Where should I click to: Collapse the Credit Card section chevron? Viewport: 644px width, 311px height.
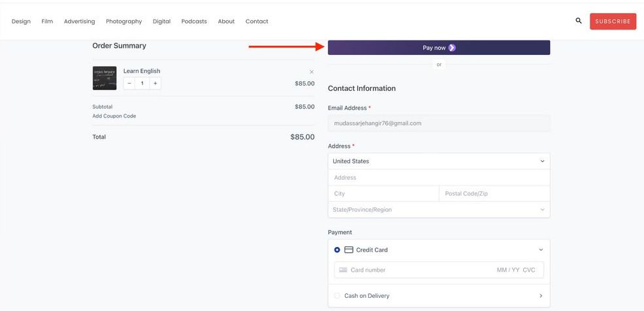[541, 250]
